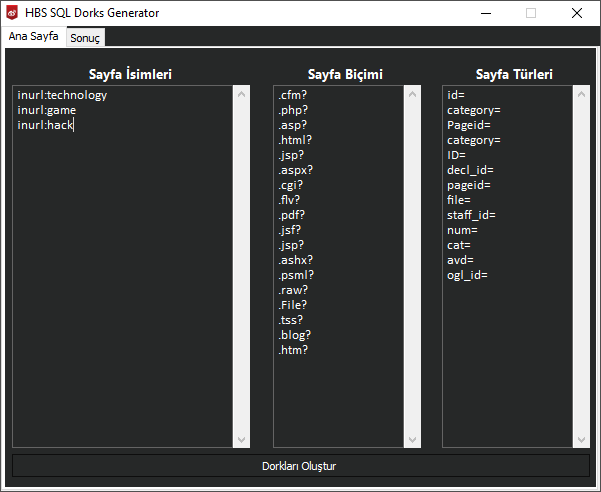Click the .raw? entry
This screenshot has width=601, height=492.
point(293,290)
